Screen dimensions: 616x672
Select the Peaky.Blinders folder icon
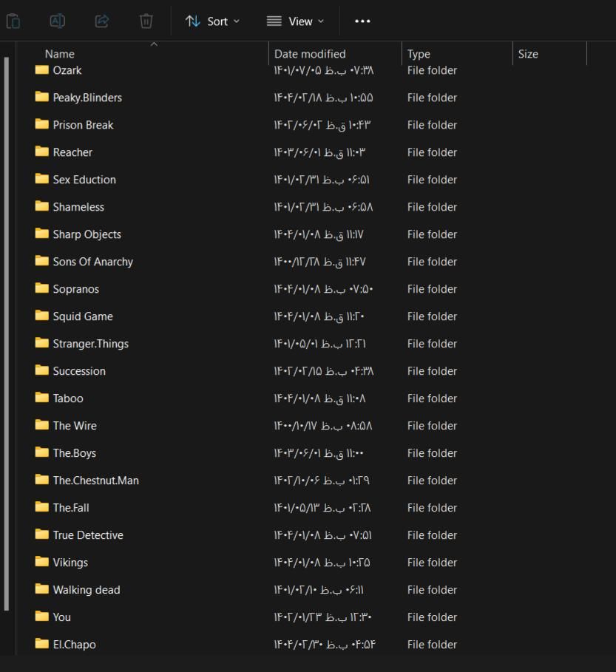[41, 97]
